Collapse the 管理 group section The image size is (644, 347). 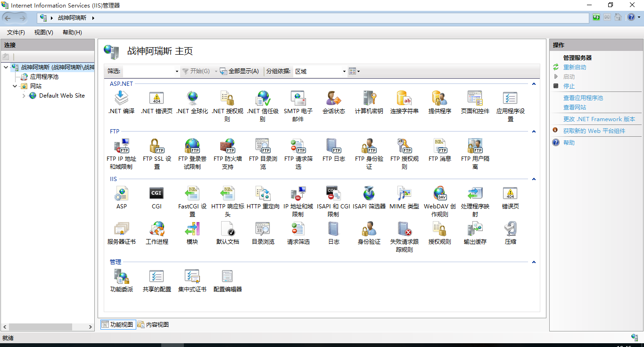[x=534, y=262]
